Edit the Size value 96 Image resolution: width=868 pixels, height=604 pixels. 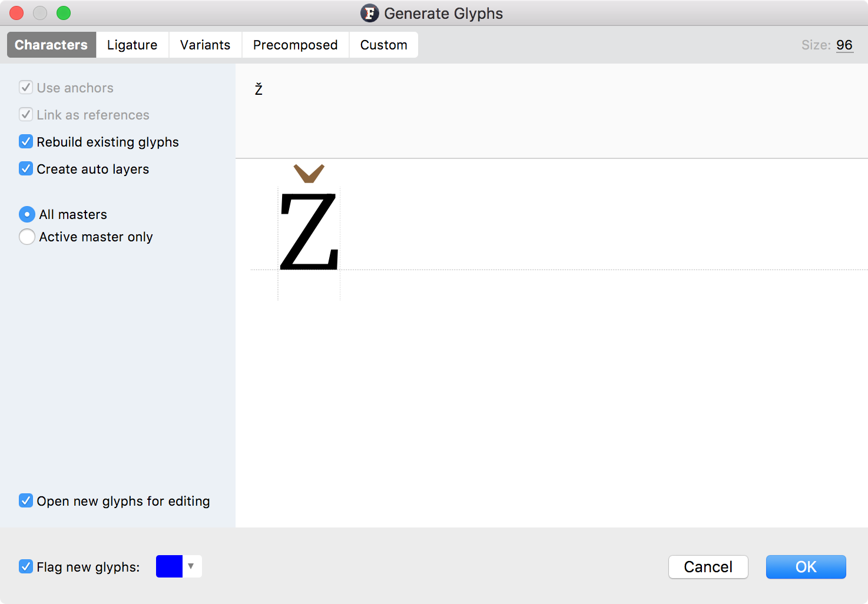click(844, 45)
